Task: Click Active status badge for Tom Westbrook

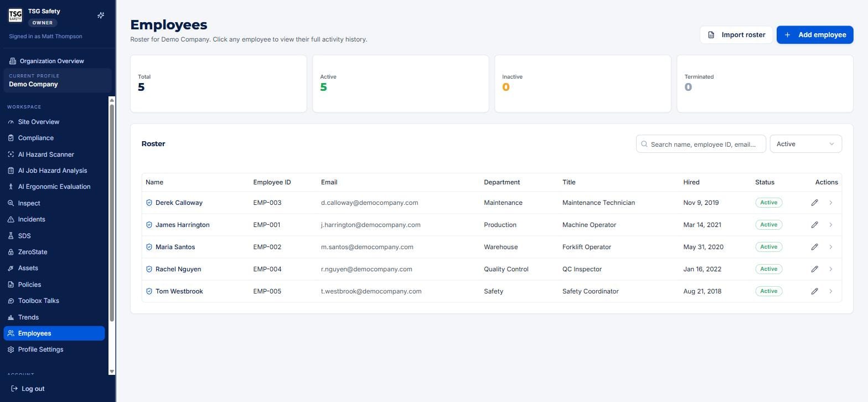Action: [x=768, y=291]
